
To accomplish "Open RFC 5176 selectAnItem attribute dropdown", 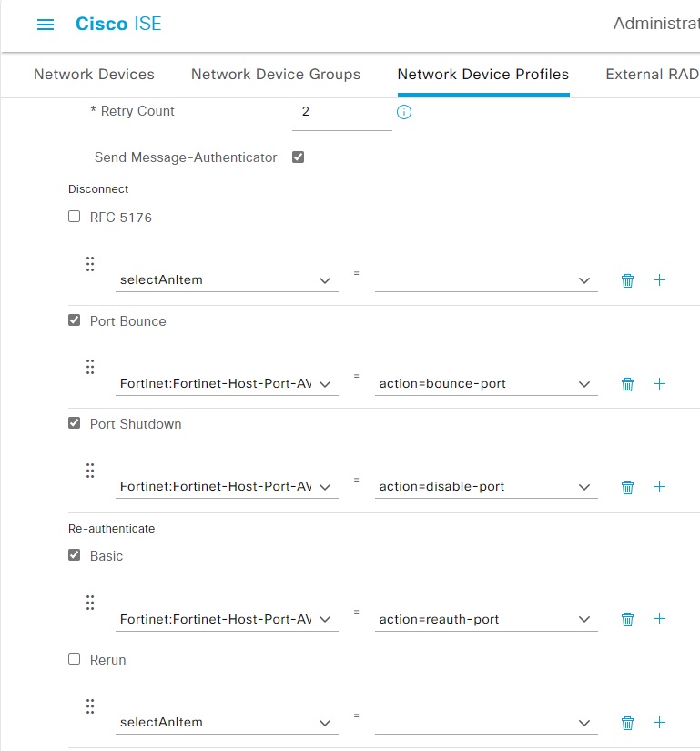I will pos(228,280).
